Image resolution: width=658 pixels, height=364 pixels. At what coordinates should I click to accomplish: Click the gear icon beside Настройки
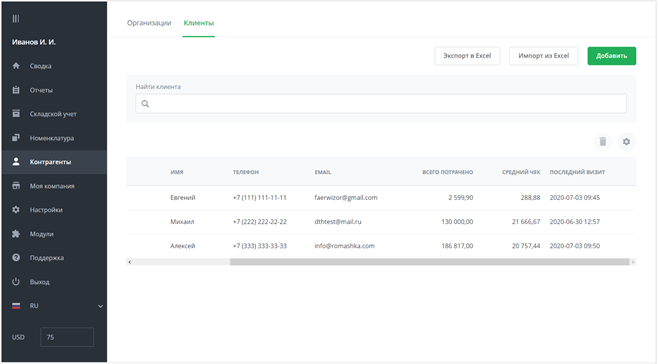(x=16, y=209)
